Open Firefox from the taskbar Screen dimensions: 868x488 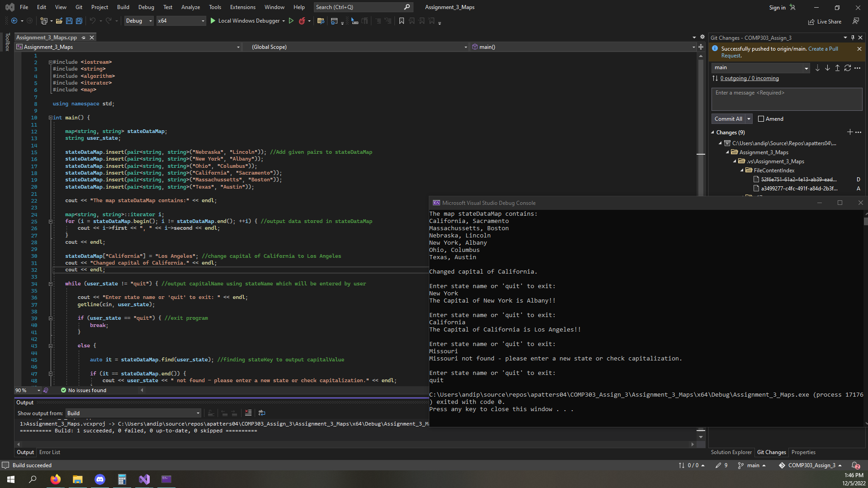[56, 479]
